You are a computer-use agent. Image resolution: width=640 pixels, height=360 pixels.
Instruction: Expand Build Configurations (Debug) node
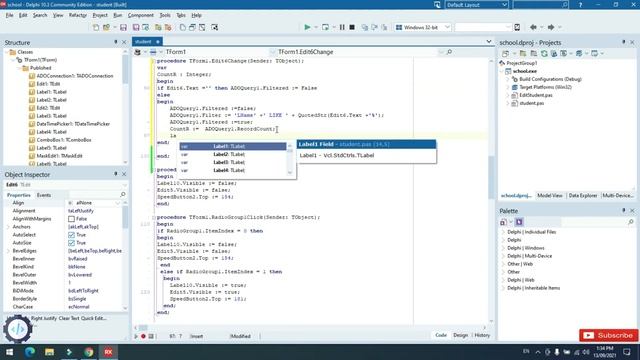tap(508, 79)
